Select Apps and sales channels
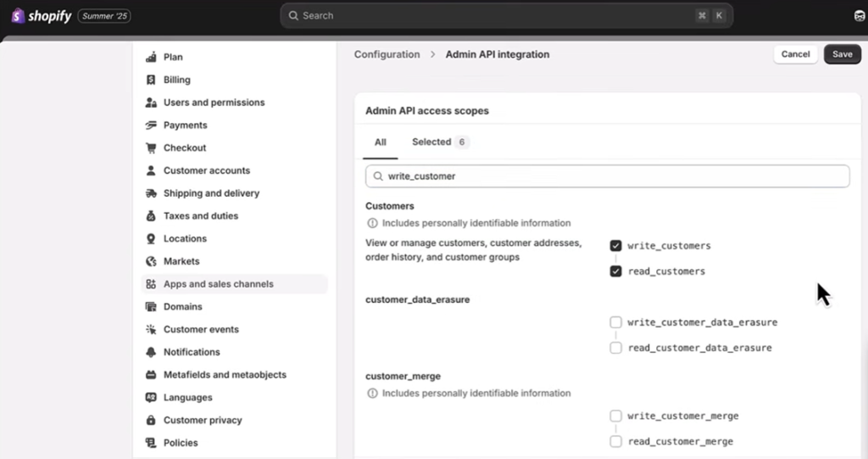 [235, 284]
